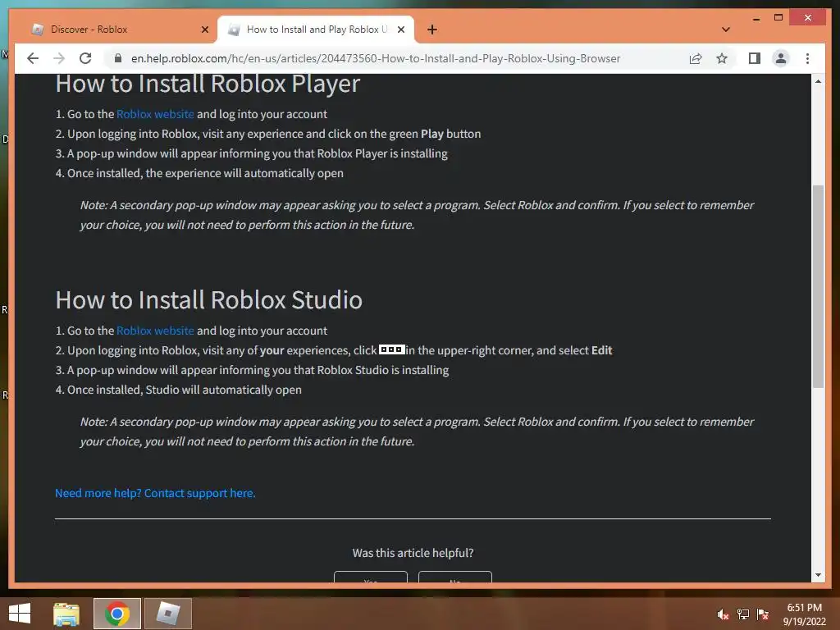Click the scroll up arrow of the page
The image size is (840, 630).
(x=818, y=81)
